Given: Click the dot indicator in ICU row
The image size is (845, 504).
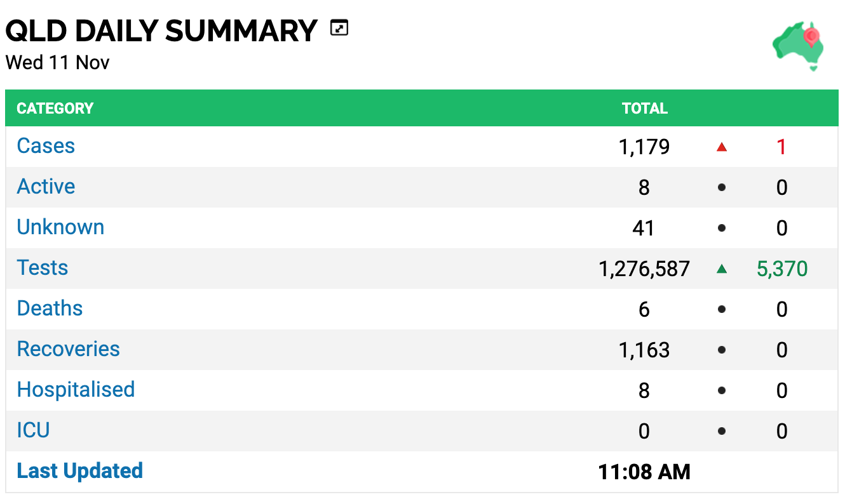Looking at the screenshot, I should coord(721,432).
